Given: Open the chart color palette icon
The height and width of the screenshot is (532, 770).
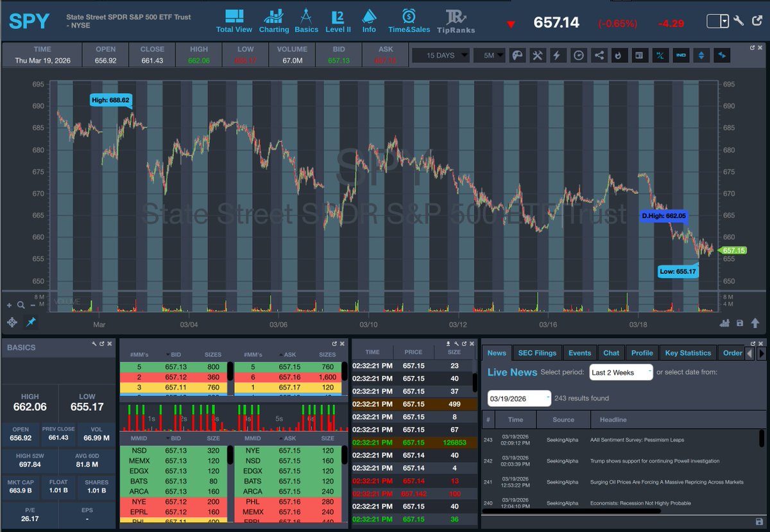Looking at the screenshot, I should click(x=517, y=55).
